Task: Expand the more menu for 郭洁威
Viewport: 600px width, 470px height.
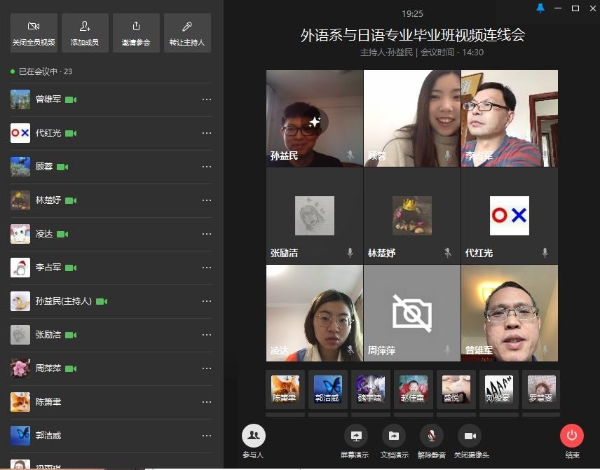Action: pos(207,435)
